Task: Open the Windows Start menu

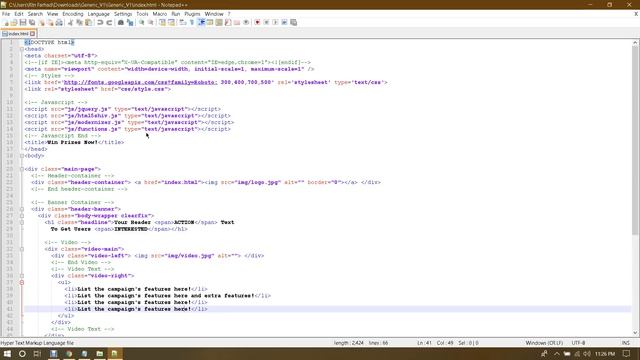Action: tap(7, 353)
